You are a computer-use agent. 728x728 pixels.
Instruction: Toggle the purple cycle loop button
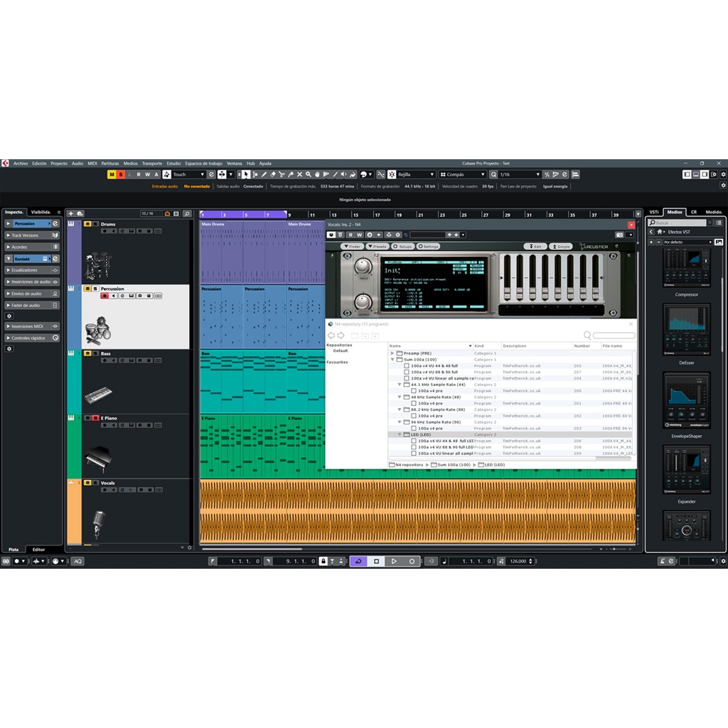point(358,561)
